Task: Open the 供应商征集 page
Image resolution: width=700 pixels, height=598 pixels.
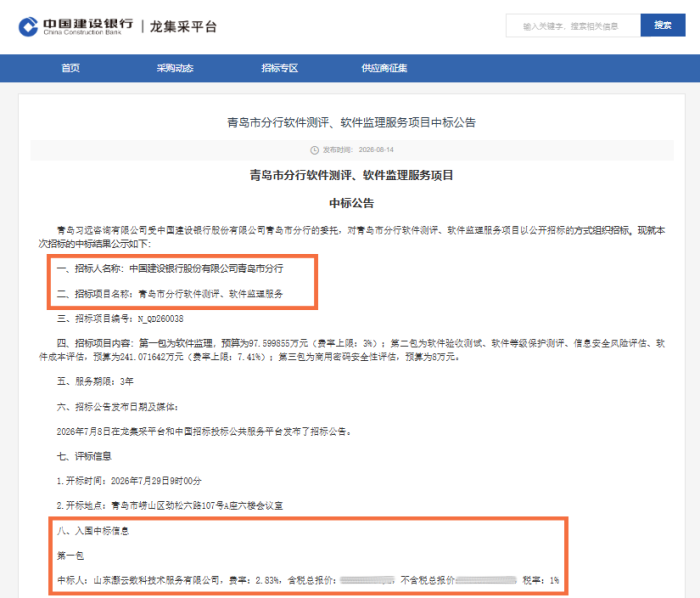Action: point(384,68)
